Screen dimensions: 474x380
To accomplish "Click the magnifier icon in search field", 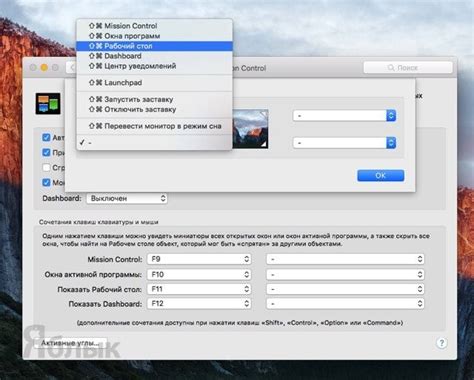I will [391, 68].
